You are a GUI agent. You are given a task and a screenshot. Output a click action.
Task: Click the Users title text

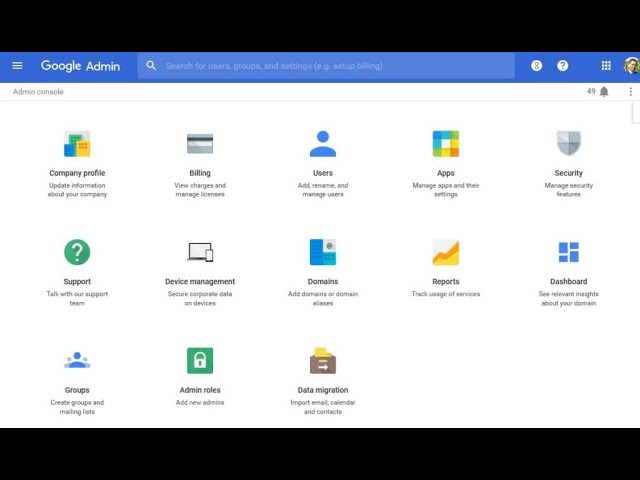323,173
